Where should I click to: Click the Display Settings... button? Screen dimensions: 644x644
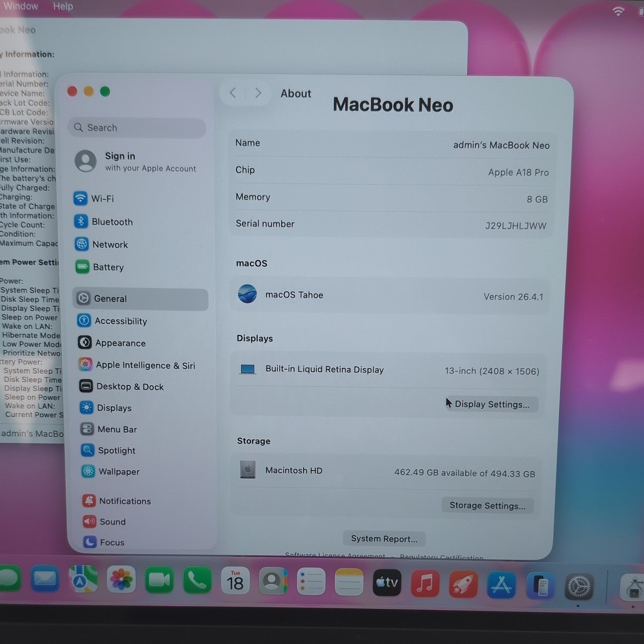point(492,404)
